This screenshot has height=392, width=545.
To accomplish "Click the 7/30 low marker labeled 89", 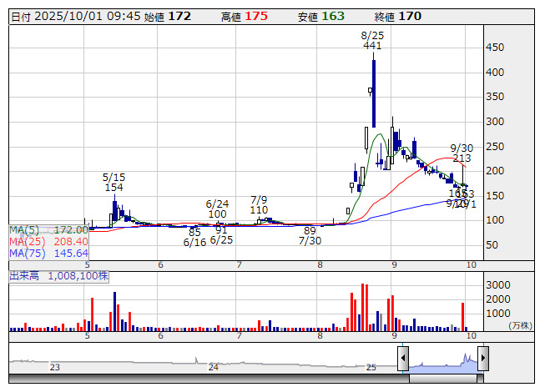I will coord(310,230).
